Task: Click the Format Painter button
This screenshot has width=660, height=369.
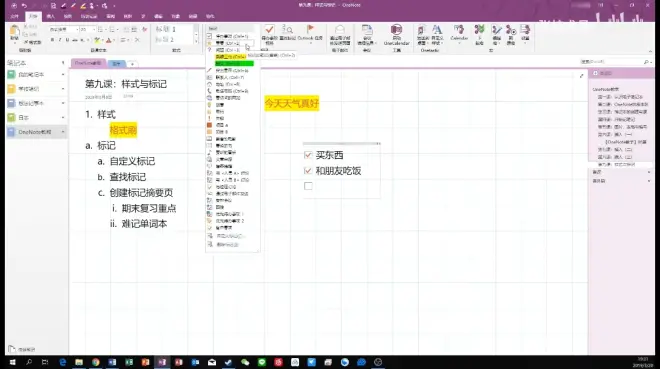Action: point(32,42)
